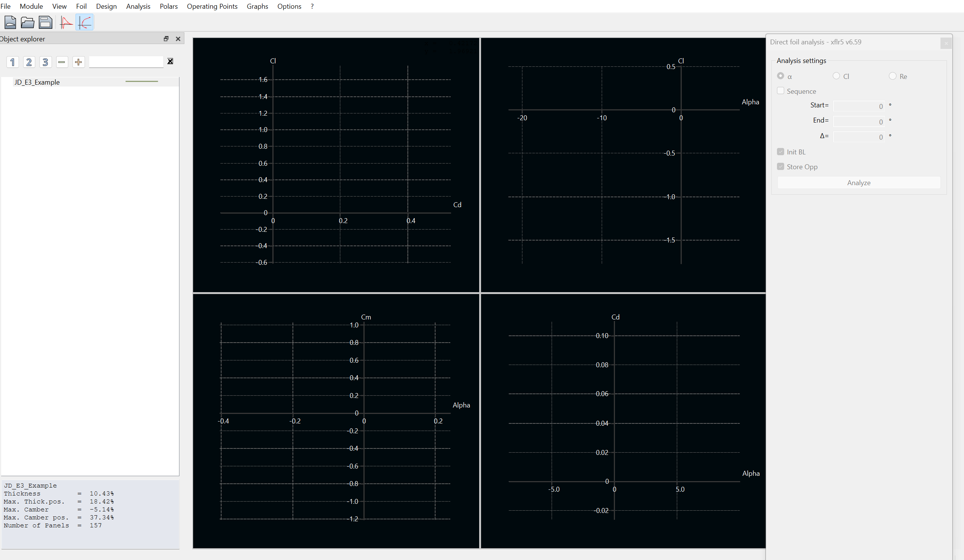Clear the object explorer filter field
964x560 pixels.
(170, 61)
